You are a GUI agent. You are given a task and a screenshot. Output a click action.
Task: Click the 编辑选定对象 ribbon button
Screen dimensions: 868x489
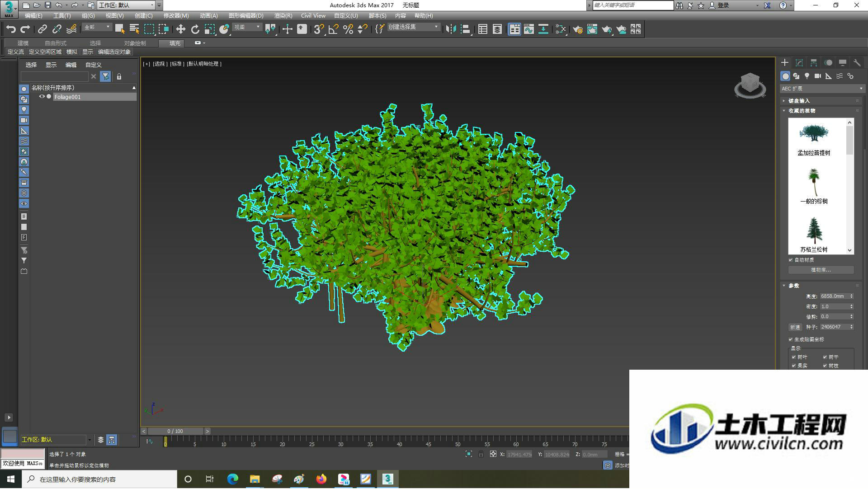[114, 52]
